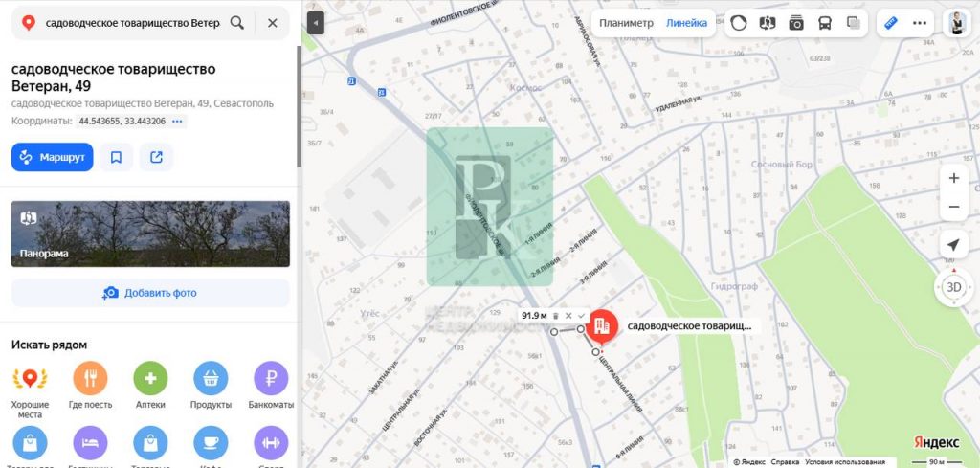Viewport: 980px width, 468px height.
Task: Toggle photos layer camera icon
Action: [x=796, y=23]
